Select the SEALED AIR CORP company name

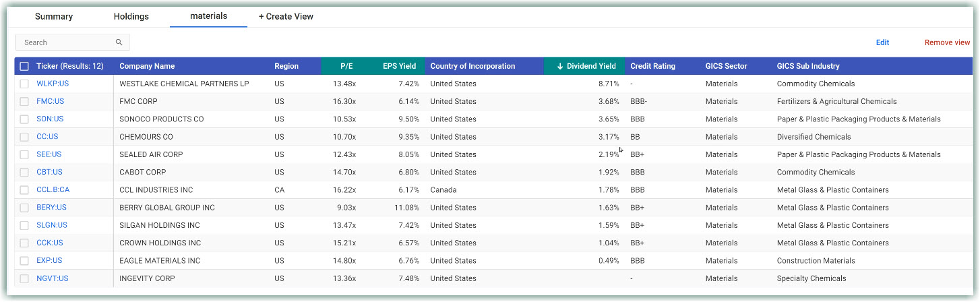coord(151,154)
